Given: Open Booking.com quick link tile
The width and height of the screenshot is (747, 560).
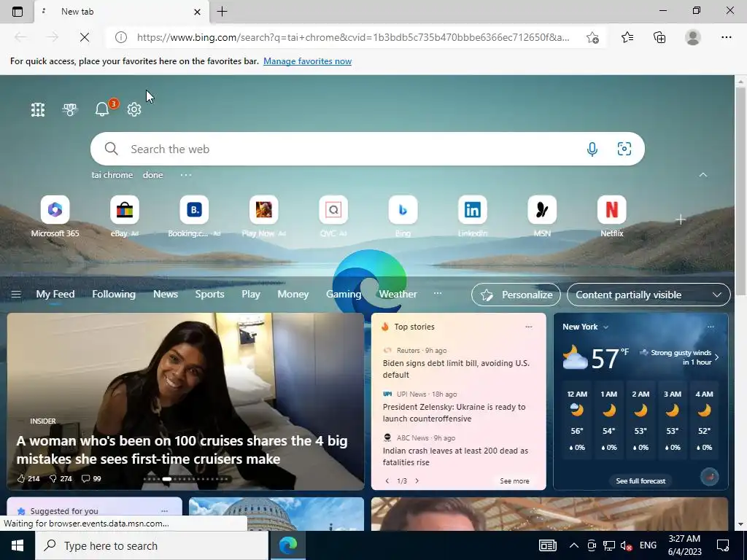Looking at the screenshot, I should click(x=194, y=217).
